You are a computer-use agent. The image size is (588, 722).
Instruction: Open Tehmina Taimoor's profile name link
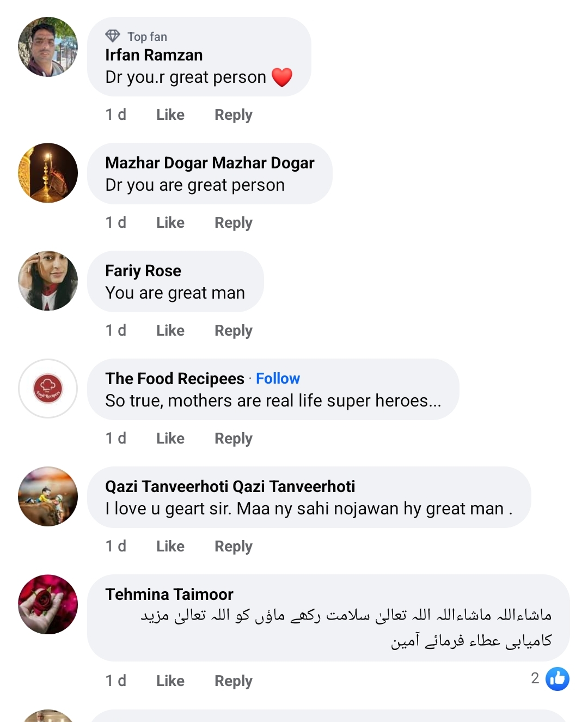pyautogui.click(x=169, y=594)
